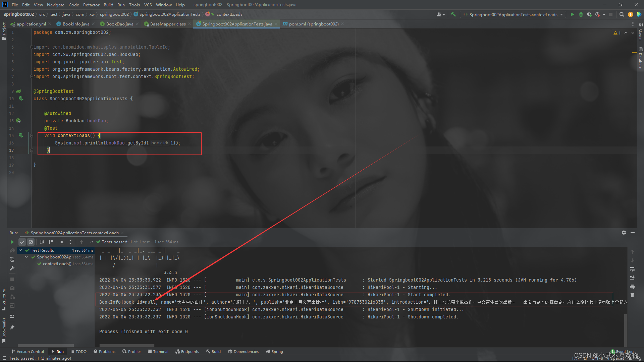Collapse the Test Results tree node

click(20, 250)
